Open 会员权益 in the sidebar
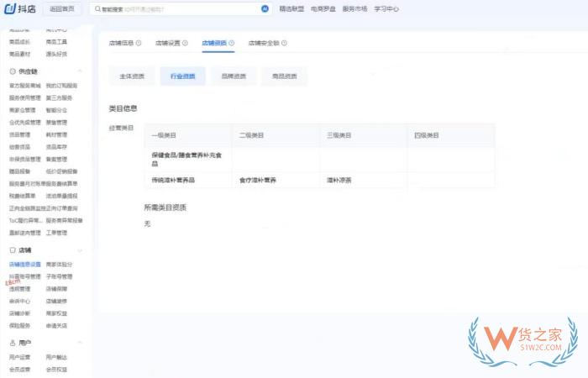 coord(56,370)
